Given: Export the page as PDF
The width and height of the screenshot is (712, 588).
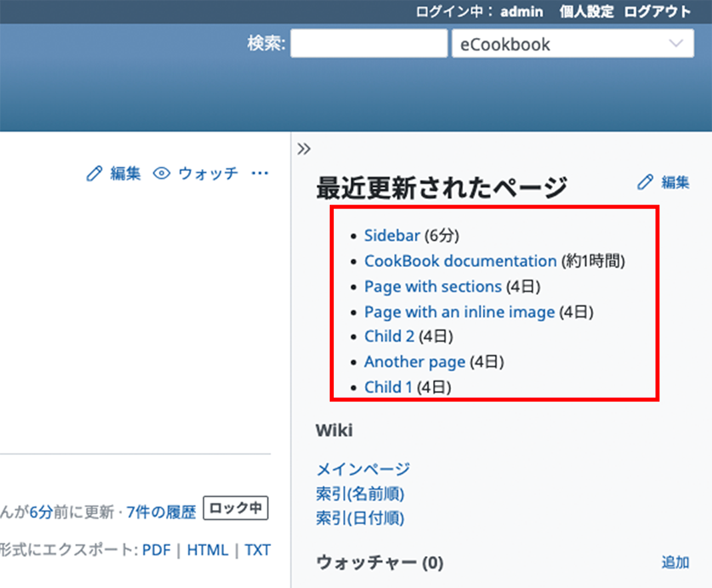Looking at the screenshot, I should point(157,550).
